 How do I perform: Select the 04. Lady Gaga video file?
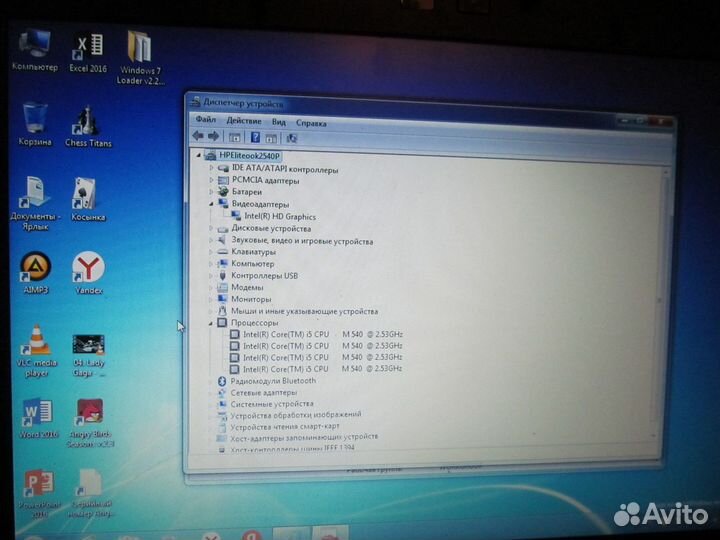point(88,355)
